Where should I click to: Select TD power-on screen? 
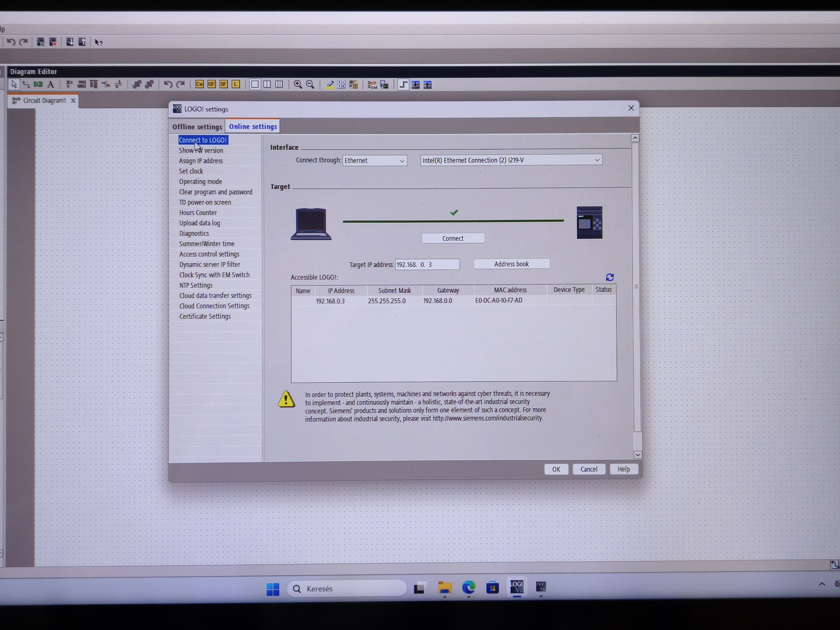[205, 202]
